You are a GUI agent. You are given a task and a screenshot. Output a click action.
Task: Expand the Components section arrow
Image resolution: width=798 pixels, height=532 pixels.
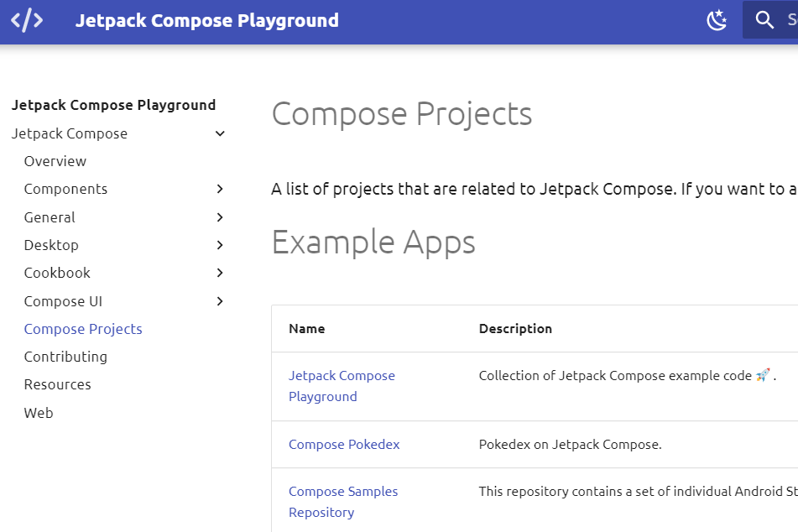click(220, 189)
